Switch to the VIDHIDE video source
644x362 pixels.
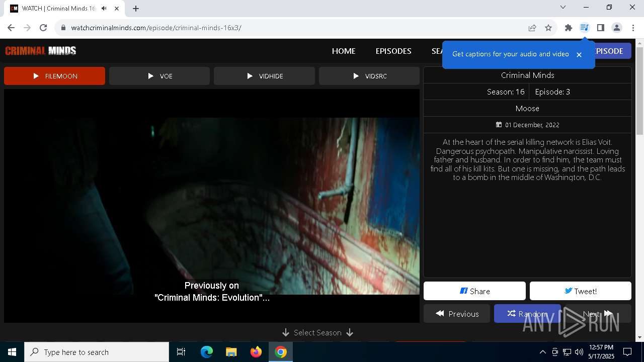[x=264, y=76]
